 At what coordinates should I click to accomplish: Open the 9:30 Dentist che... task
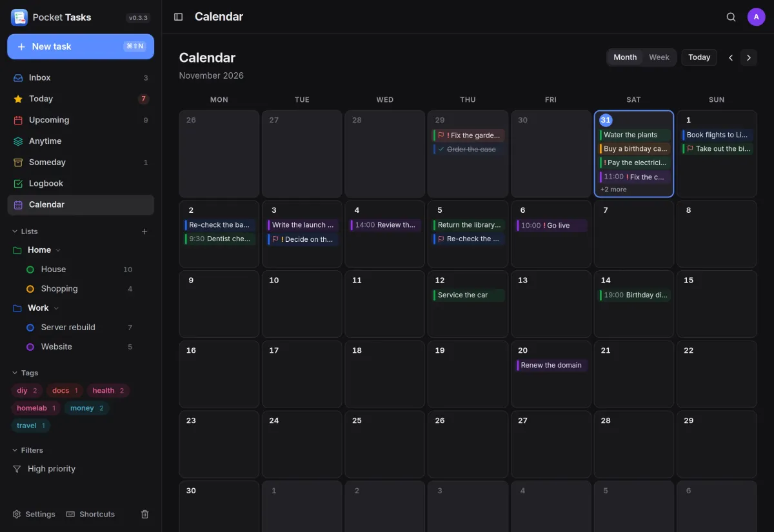[x=220, y=239]
